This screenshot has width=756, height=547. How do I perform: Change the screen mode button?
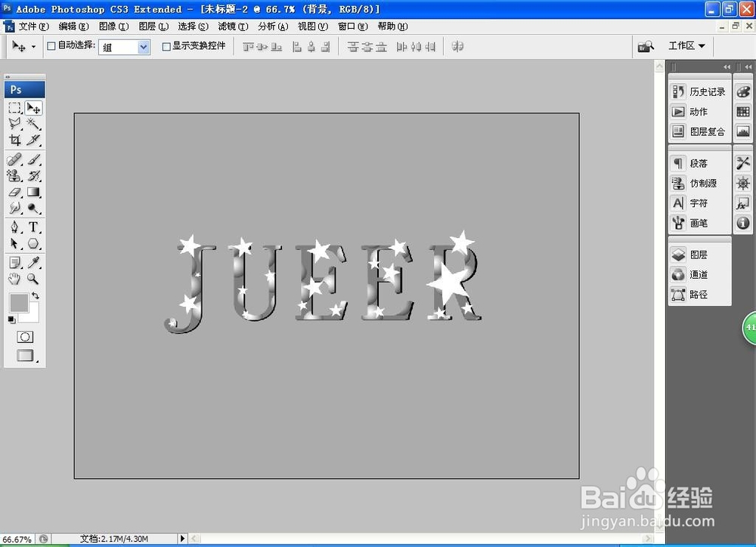25,355
